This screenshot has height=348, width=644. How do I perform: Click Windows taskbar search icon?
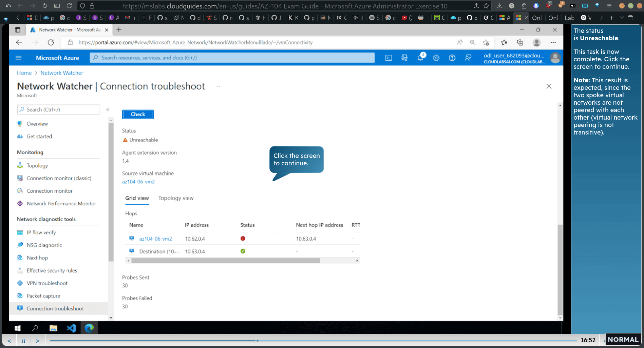click(35, 328)
